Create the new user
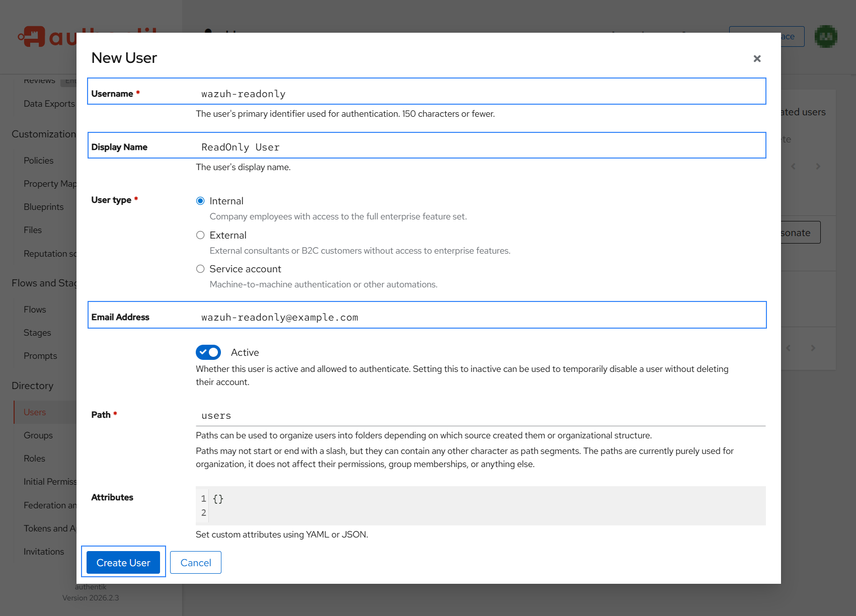 [123, 563]
